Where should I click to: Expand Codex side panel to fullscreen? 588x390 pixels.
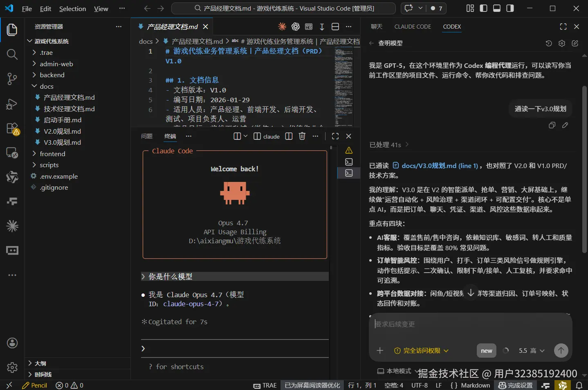click(x=563, y=27)
